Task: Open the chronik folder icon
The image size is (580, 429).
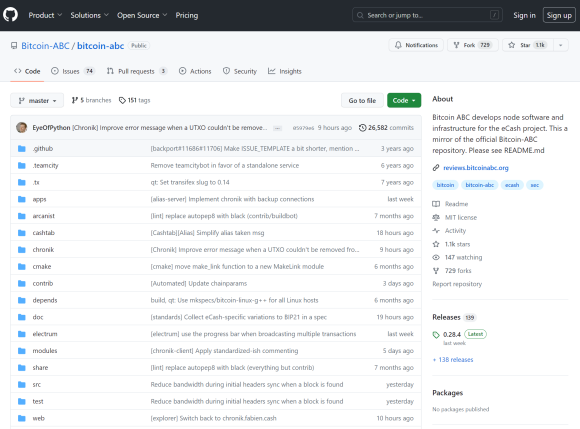Action: click(x=22, y=249)
